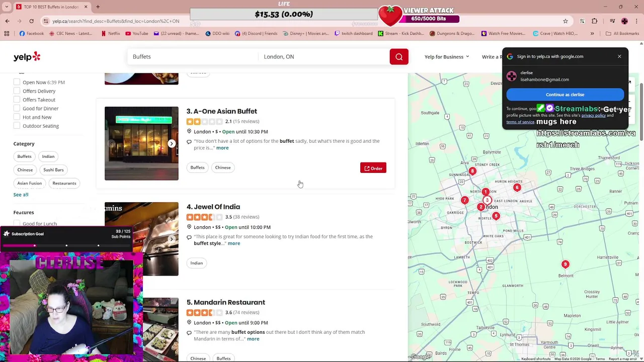Close the Google sign-in popup
This screenshot has width=644, height=362.
coord(619,56)
